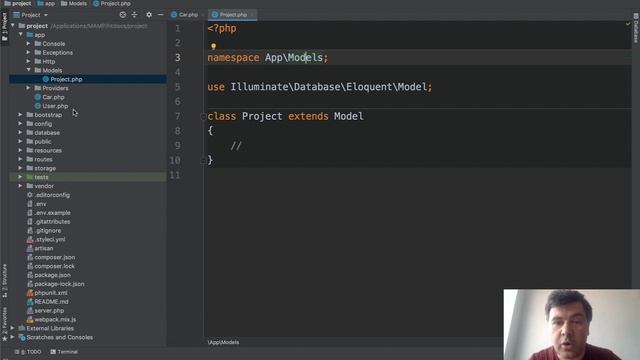This screenshot has width=640, height=360.
Task: Expand the resources folder
Action: pyautogui.click(x=20, y=150)
